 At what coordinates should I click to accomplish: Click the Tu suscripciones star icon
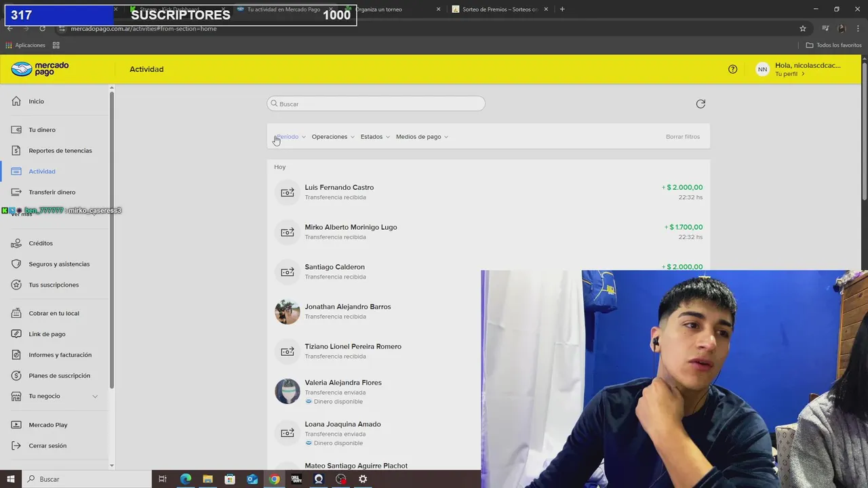click(x=16, y=285)
